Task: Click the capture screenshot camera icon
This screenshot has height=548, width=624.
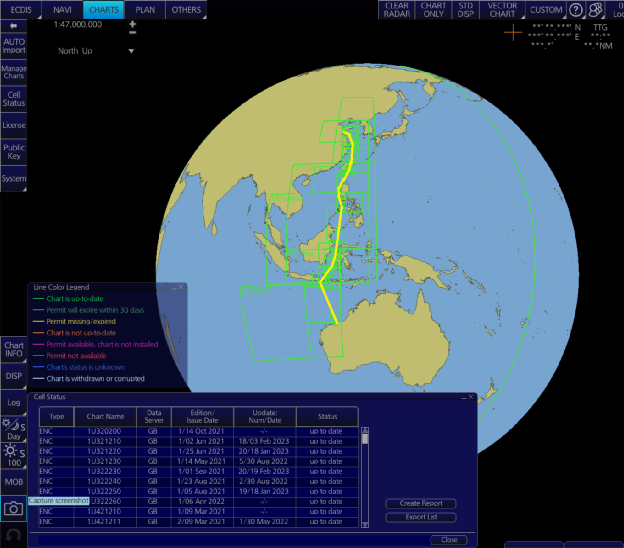Action: [13, 508]
